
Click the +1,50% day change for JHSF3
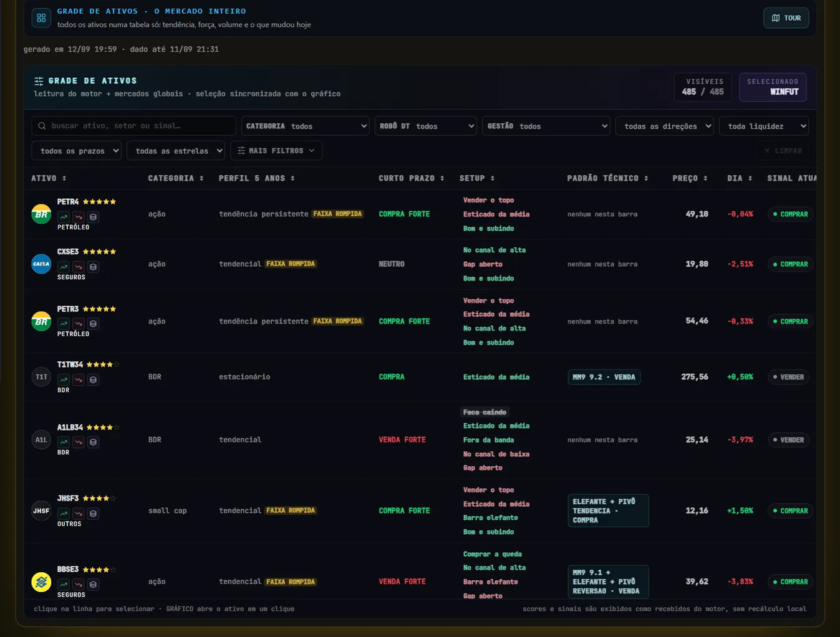(x=740, y=510)
